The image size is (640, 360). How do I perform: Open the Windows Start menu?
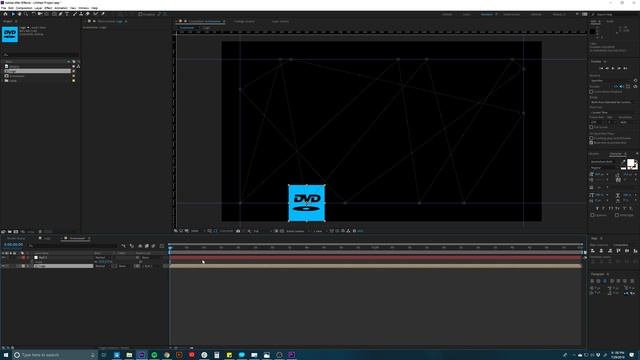(x=6, y=355)
